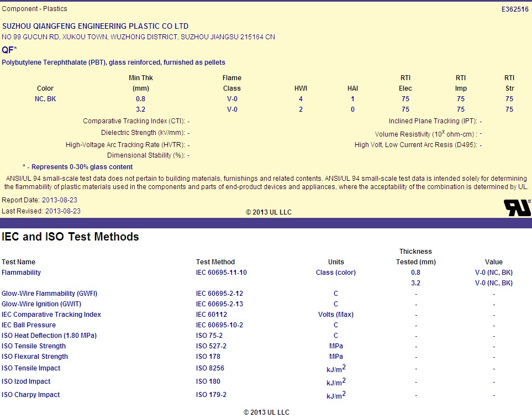532x418 pixels.
Task: Click test method ISO 8256
Action: click(210, 368)
